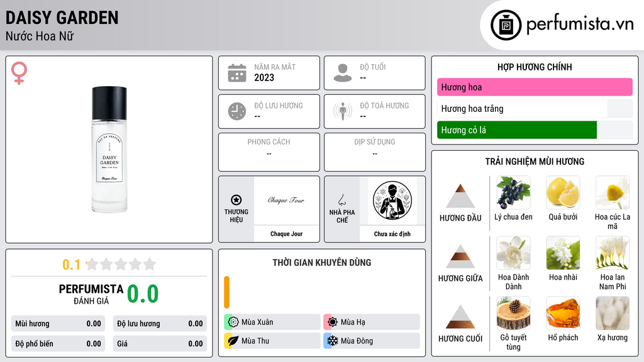Image resolution: width=644 pixels, height=362 pixels.
Task: Click the Hương giữa pyramid icon
Action: coord(460,256)
